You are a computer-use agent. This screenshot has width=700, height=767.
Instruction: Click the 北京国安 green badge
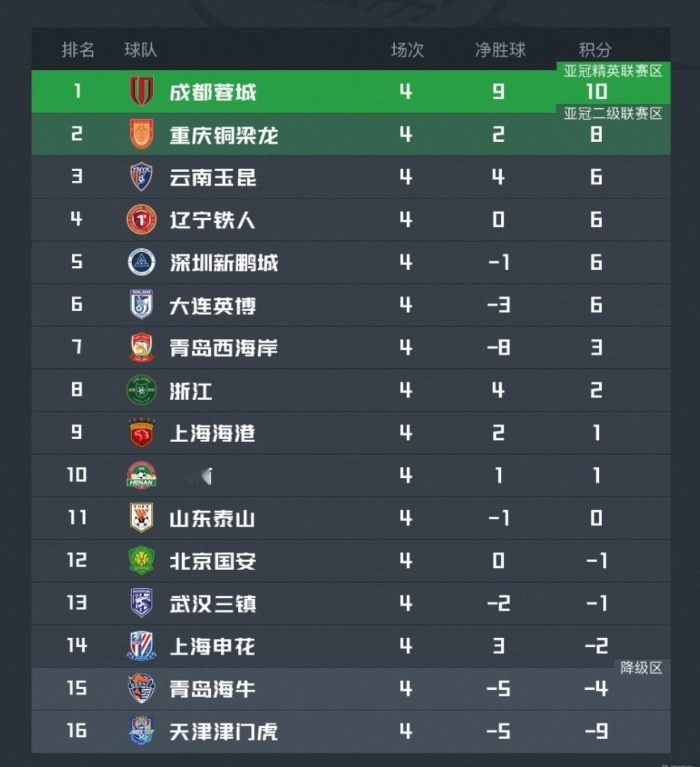(141, 561)
